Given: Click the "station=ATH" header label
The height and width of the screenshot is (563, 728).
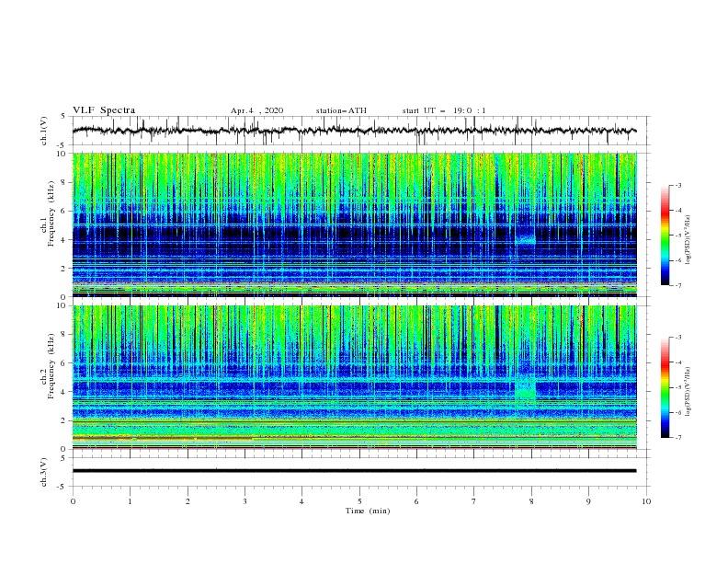Looking at the screenshot, I should [x=341, y=110].
